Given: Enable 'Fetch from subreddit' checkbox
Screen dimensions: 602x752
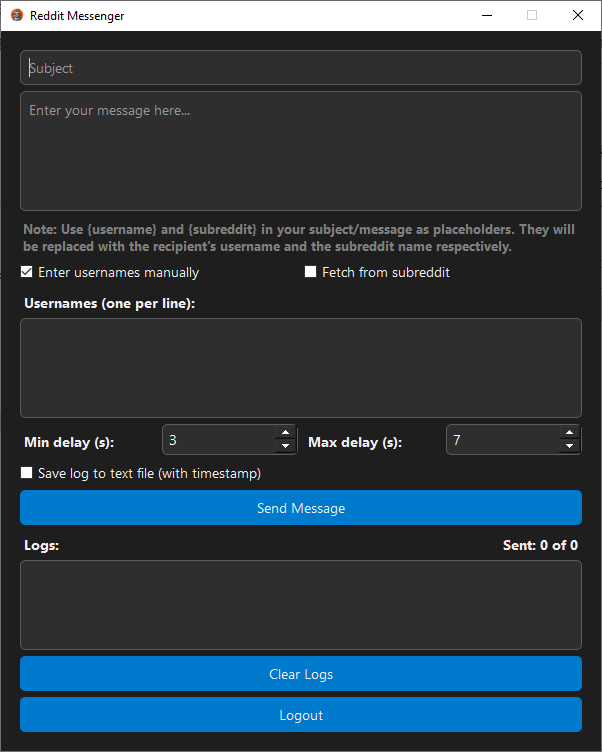Looking at the screenshot, I should [x=310, y=272].
